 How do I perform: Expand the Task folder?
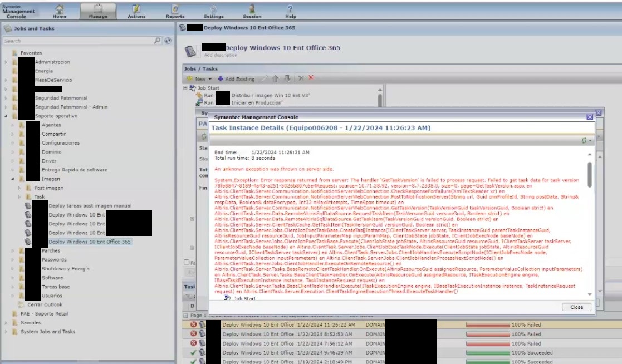19,196
